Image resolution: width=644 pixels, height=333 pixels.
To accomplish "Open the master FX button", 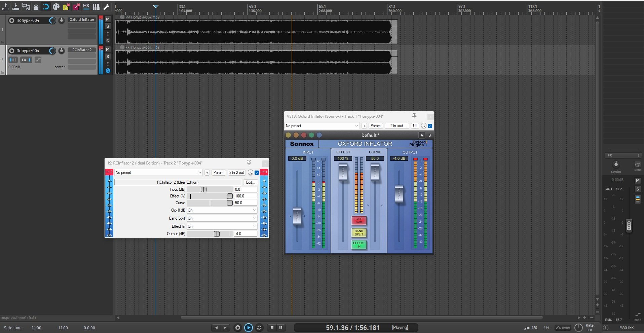I will tap(623, 155).
